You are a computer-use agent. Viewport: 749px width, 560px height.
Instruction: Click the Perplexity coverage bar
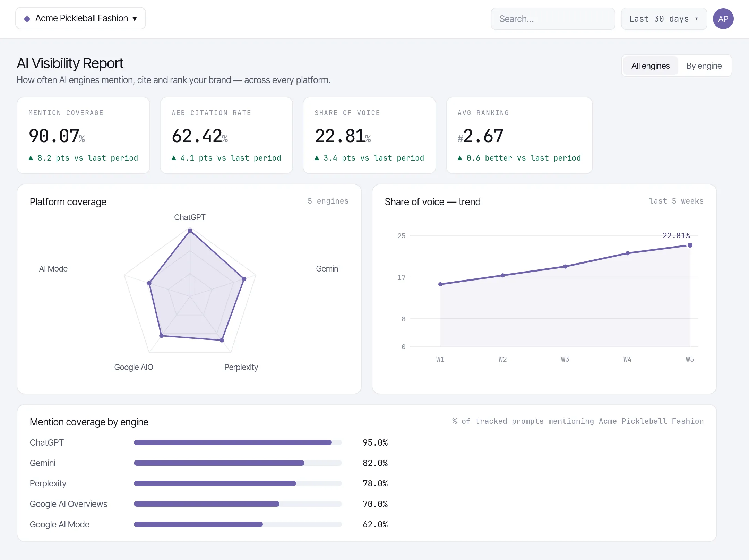[x=238, y=483]
